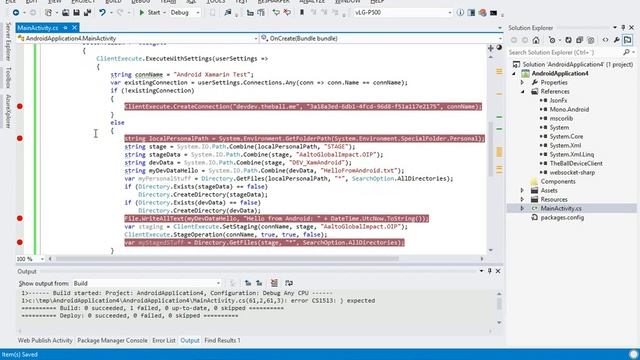
Task: Click the Save All toolbar icon
Action: (87, 13)
